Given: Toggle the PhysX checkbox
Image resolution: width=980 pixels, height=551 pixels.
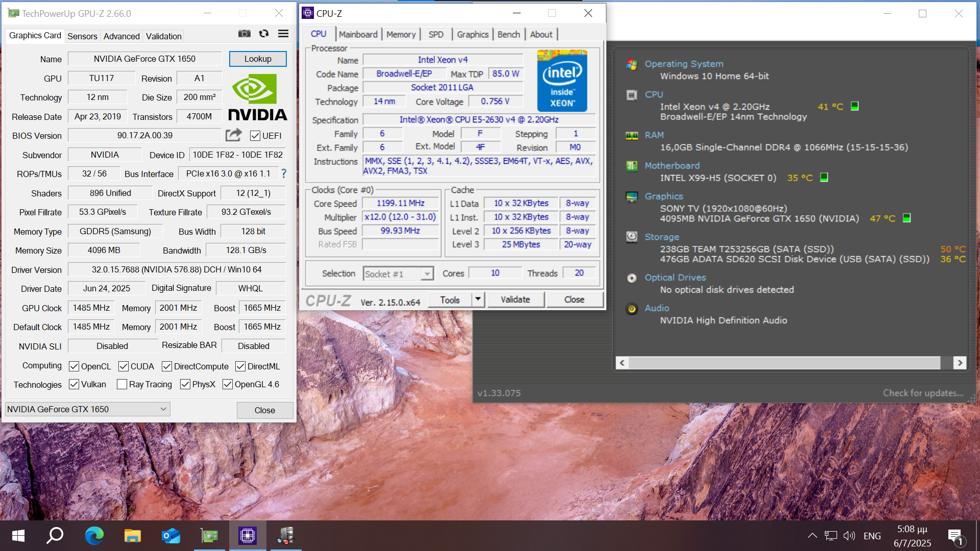Looking at the screenshot, I should (x=185, y=384).
